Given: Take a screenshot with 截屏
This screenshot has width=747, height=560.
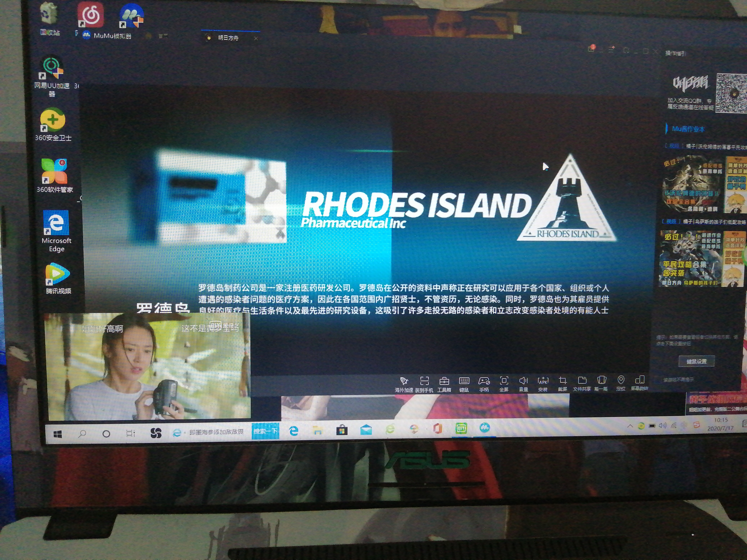Looking at the screenshot, I should coord(562,384).
